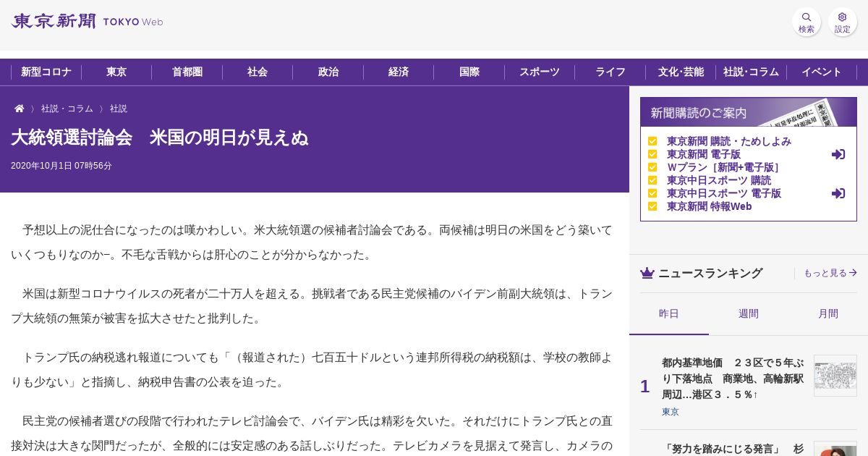Open 東京新聞 電子版 link
This screenshot has width=868, height=456.
pos(704,154)
